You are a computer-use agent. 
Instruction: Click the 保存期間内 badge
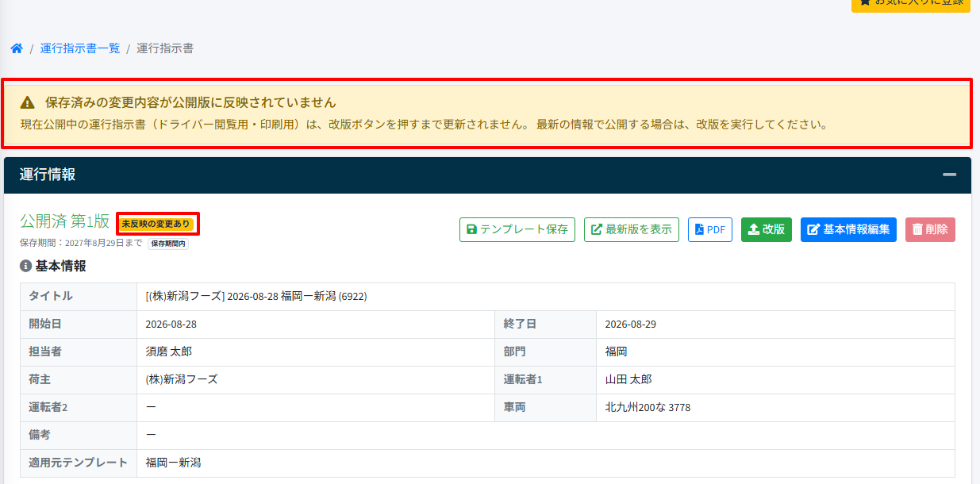(x=168, y=244)
